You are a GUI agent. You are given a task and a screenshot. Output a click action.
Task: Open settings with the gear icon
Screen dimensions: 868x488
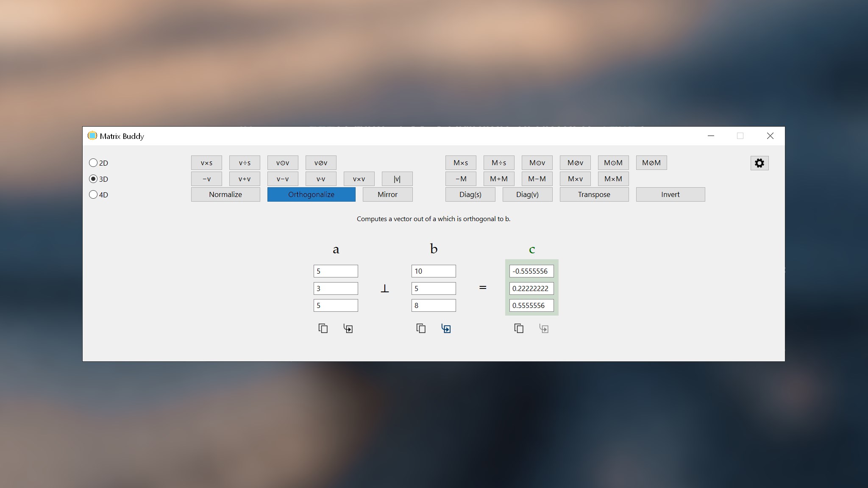759,163
